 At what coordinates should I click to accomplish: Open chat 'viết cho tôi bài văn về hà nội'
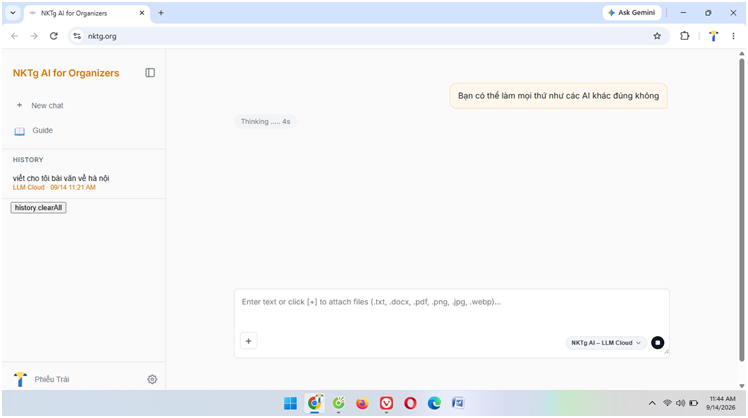(61, 178)
